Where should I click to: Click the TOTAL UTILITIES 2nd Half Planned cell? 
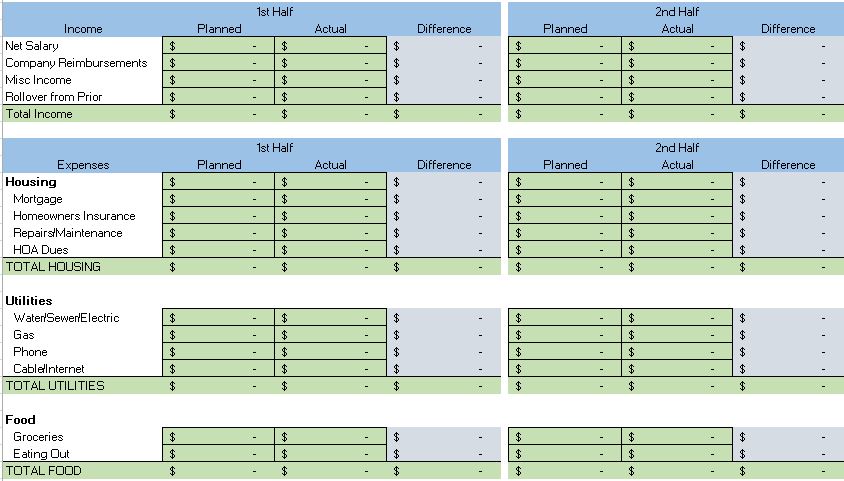[x=565, y=386]
